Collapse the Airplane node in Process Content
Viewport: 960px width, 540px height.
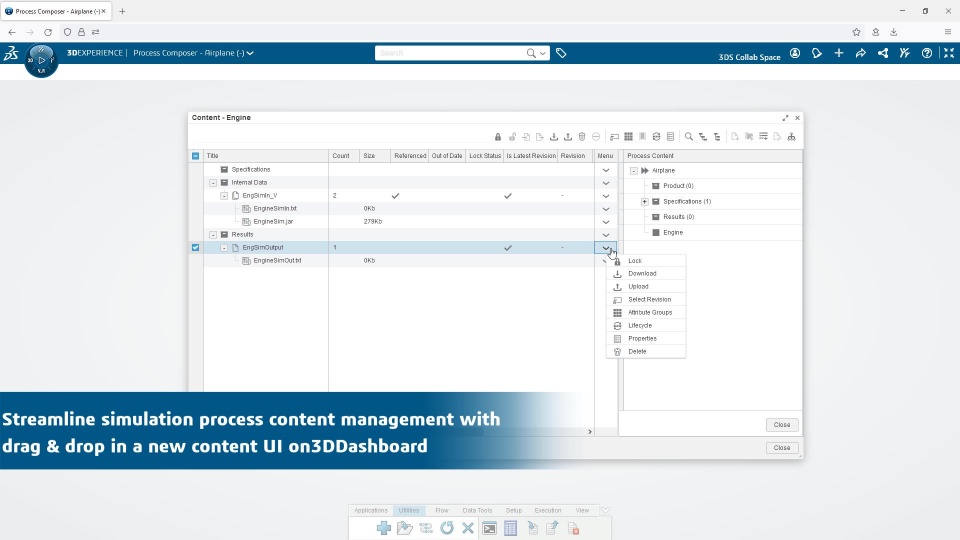[634, 170]
